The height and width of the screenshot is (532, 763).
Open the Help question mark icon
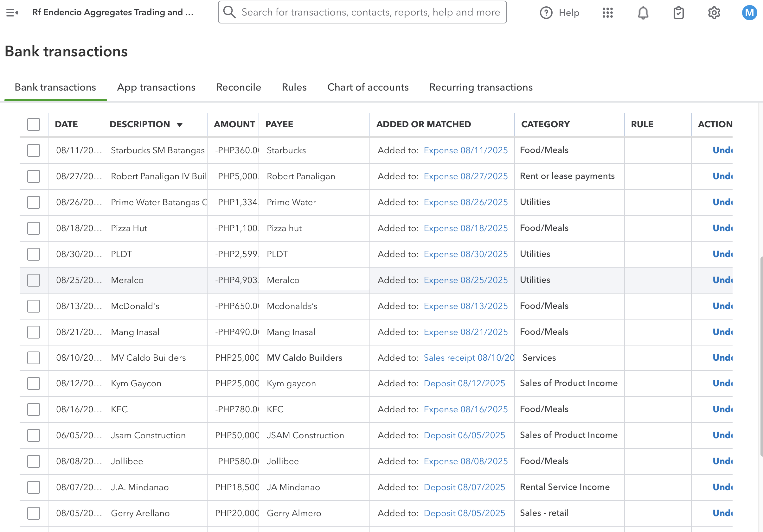(x=546, y=13)
